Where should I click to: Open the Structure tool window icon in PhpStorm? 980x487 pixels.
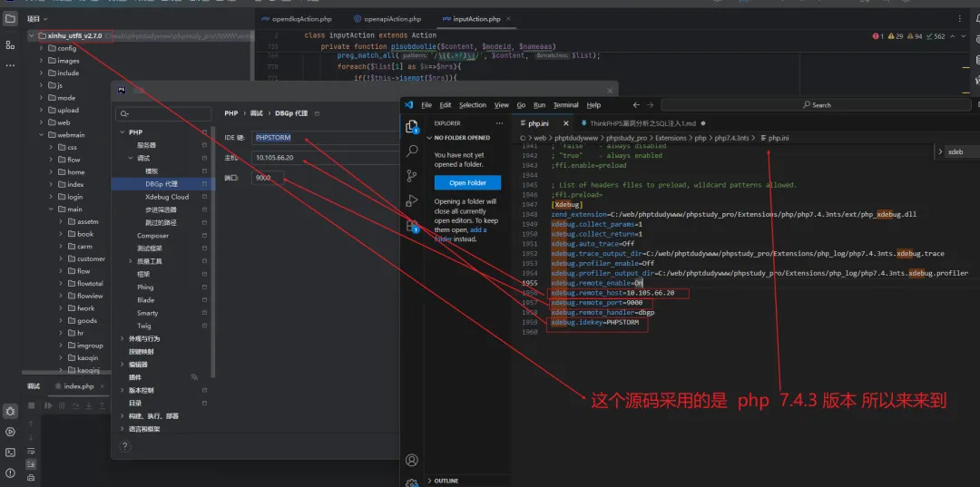coord(10,45)
